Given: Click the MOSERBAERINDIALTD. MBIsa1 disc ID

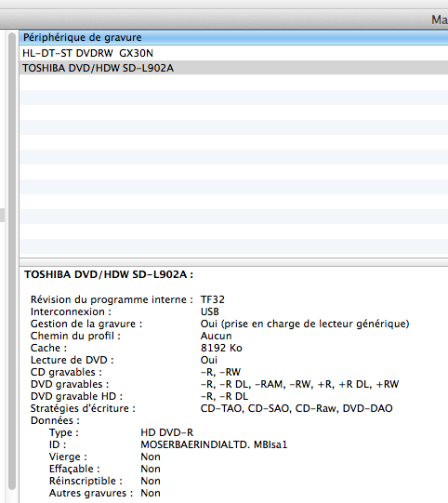Looking at the screenshot, I should (x=214, y=444).
